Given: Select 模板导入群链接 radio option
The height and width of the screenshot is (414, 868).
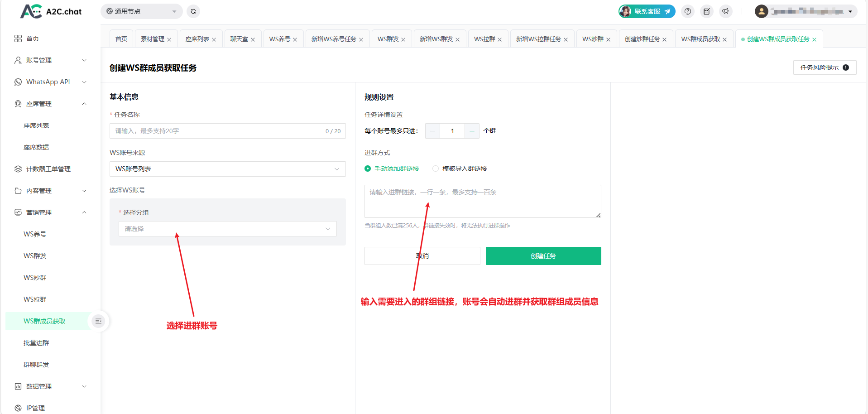Looking at the screenshot, I should tap(436, 168).
